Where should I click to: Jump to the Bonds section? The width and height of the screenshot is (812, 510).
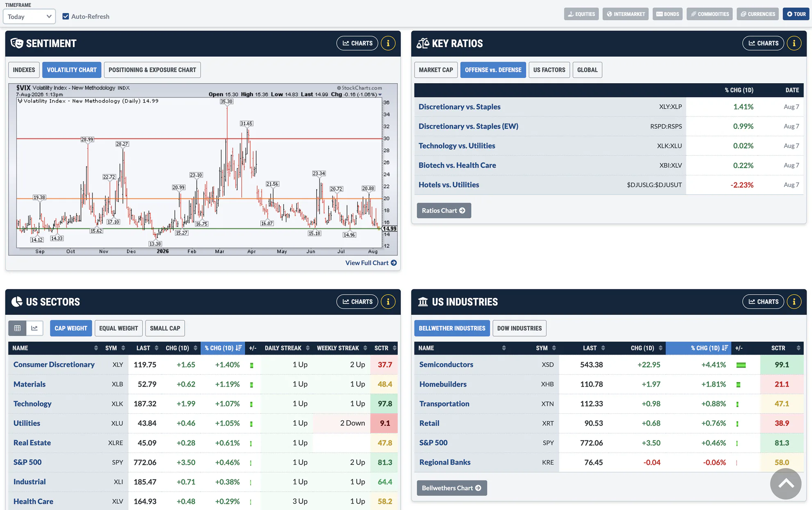click(x=667, y=14)
